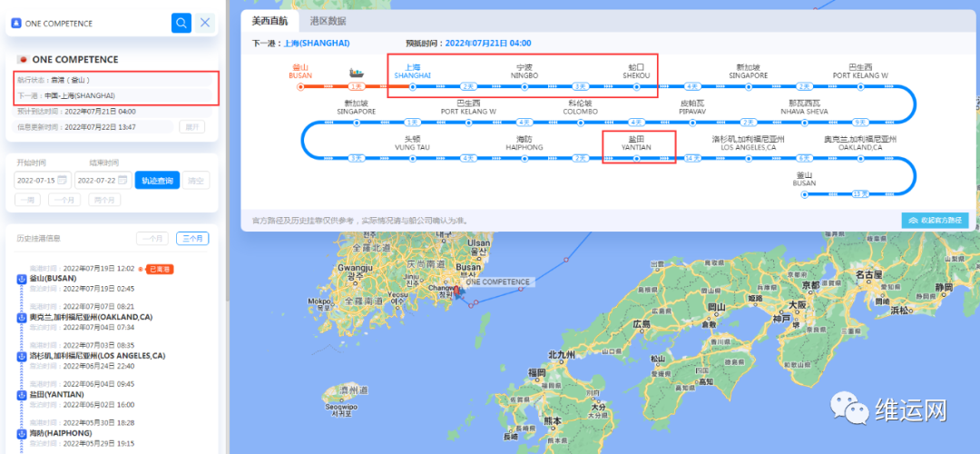Click the 轨迹查询 button
Image resolution: width=980 pixels, height=454 pixels.
(157, 180)
